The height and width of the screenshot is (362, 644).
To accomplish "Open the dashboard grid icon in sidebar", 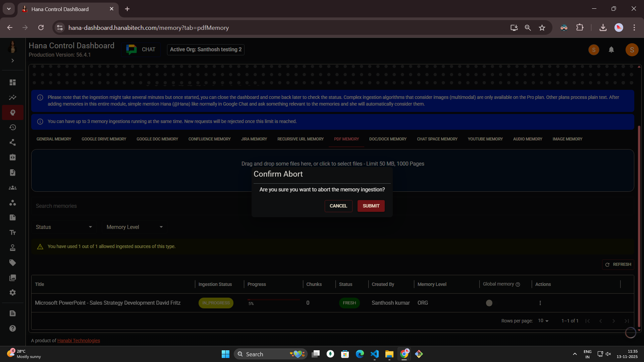I will coord(12,82).
